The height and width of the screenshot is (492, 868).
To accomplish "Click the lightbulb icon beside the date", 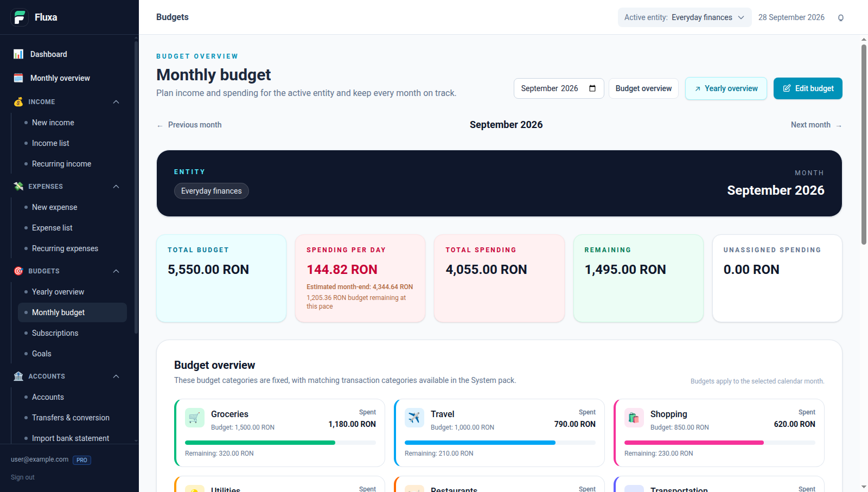I will [x=841, y=18].
